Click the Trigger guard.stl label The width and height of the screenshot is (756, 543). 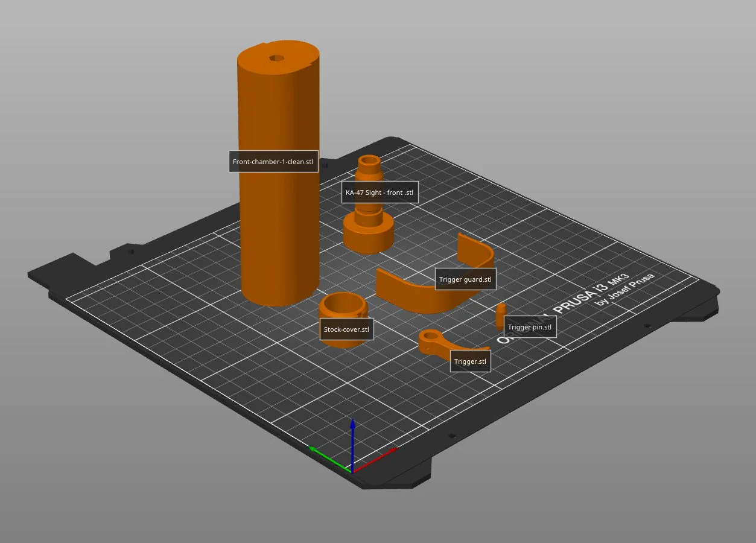465,279
